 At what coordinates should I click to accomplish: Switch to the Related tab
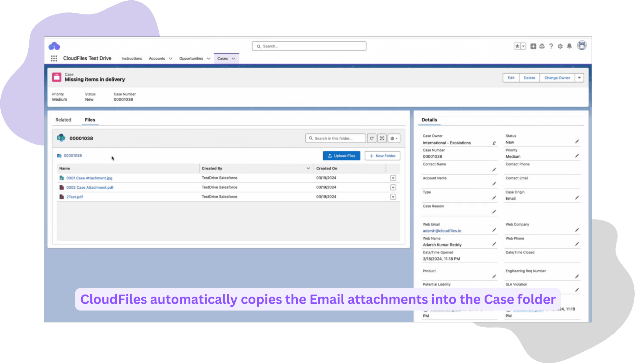click(63, 120)
